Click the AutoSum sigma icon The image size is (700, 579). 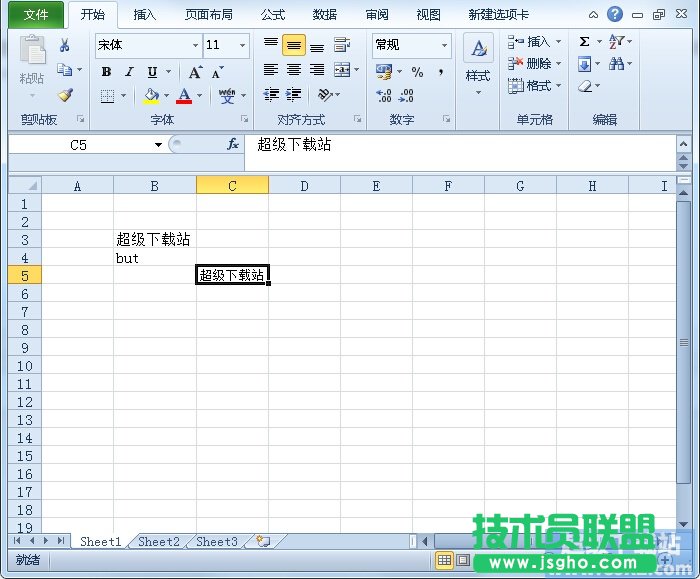click(x=585, y=42)
